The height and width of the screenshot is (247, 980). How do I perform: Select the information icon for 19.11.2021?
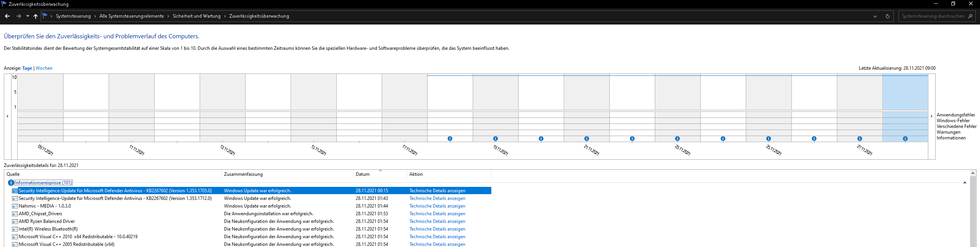[x=496, y=139]
